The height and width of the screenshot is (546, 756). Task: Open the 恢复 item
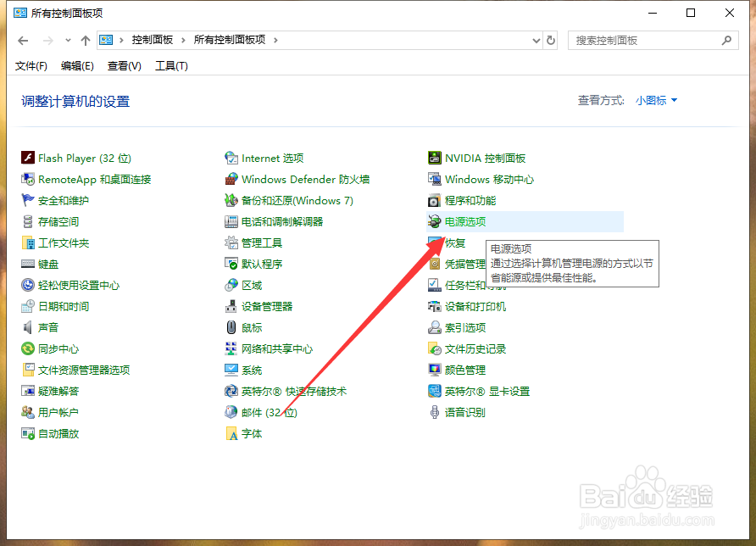click(x=455, y=242)
